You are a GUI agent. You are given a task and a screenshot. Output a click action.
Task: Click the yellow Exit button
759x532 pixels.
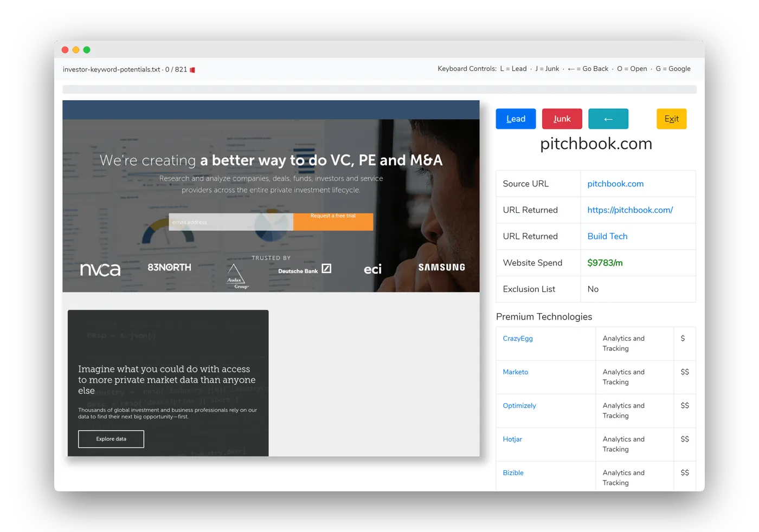pos(671,119)
